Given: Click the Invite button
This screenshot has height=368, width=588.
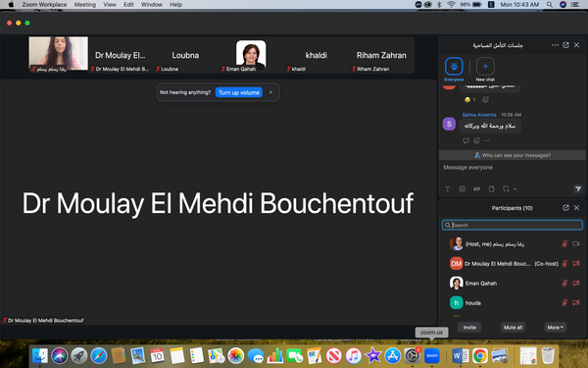Looking at the screenshot, I should [x=469, y=328].
